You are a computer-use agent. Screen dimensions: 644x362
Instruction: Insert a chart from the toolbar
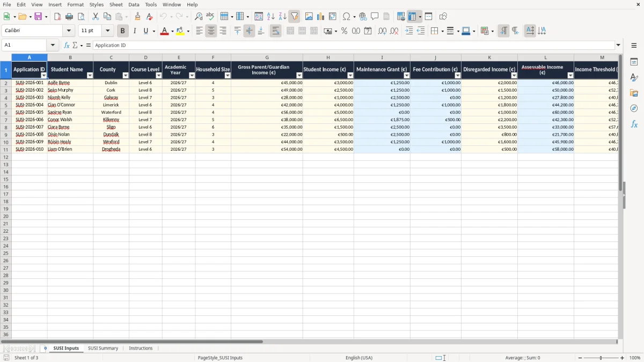[321, 17]
